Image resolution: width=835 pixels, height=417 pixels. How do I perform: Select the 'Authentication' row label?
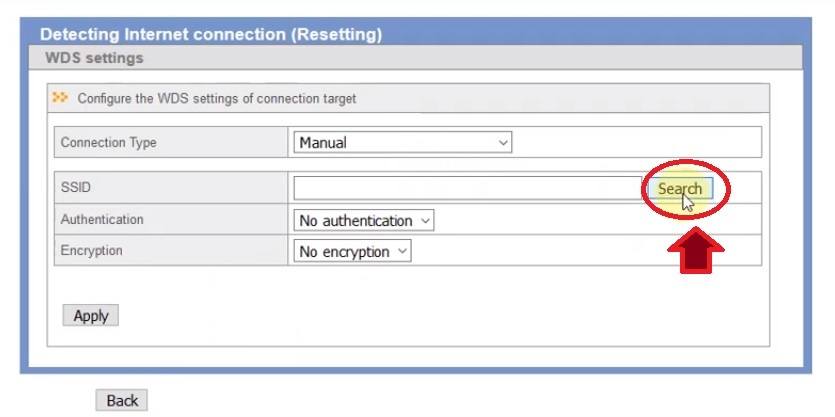pos(102,219)
